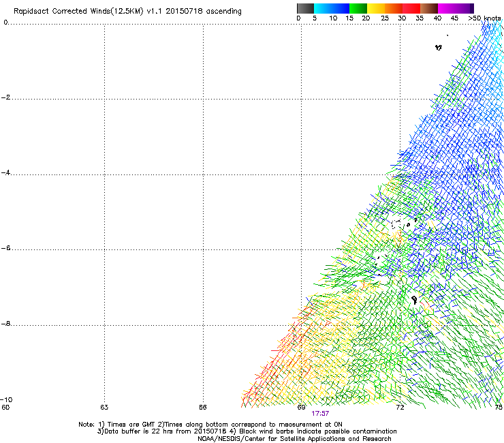Click the '-2' latitude axis label

tap(5, 97)
